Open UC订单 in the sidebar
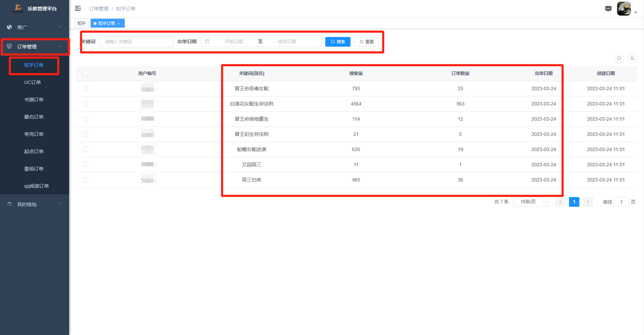The width and height of the screenshot is (644, 335). pyautogui.click(x=32, y=82)
